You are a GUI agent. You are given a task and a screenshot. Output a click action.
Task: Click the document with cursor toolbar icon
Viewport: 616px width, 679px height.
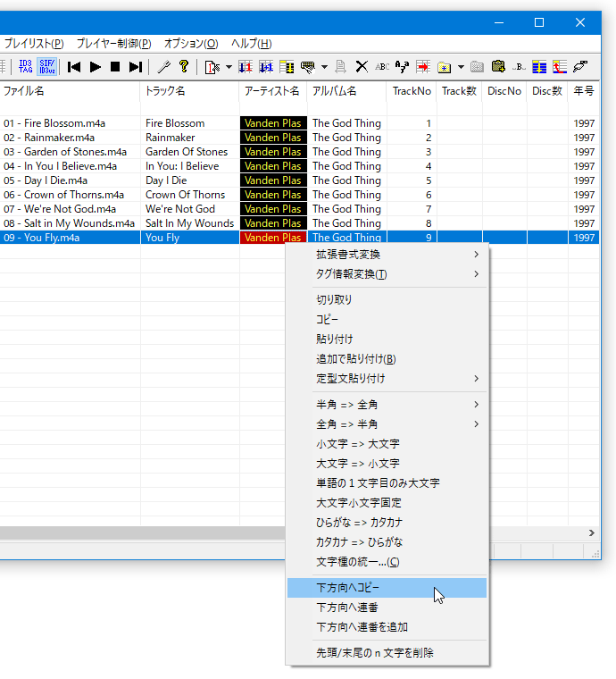click(x=212, y=67)
